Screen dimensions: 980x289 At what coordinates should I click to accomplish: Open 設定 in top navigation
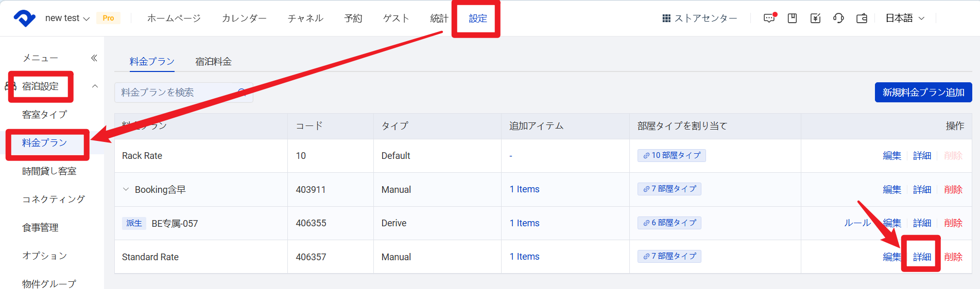click(478, 18)
